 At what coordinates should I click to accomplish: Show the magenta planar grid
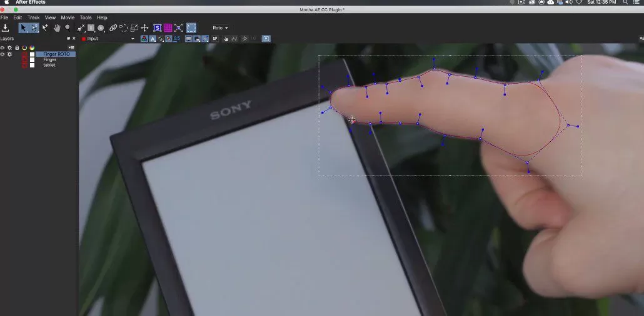[x=168, y=28]
